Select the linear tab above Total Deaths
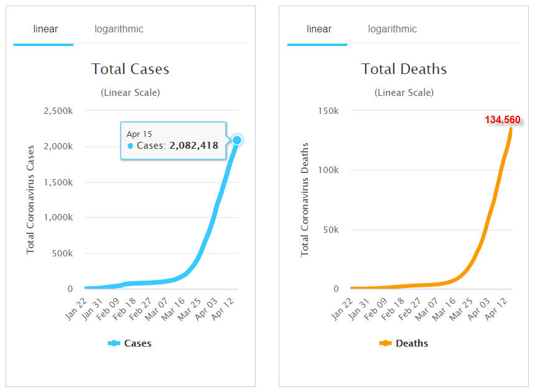 [319, 29]
